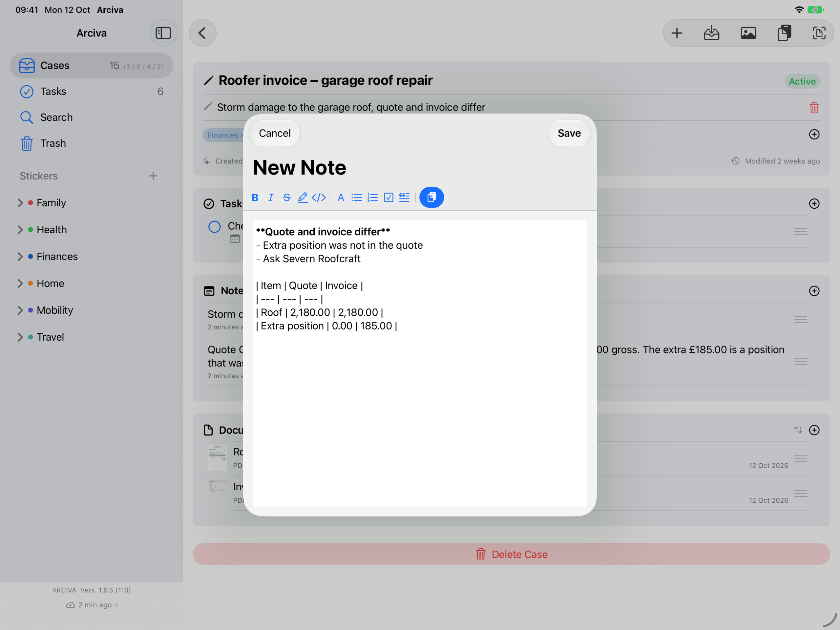Click the Delete Case button
The height and width of the screenshot is (630, 840).
pyautogui.click(x=511, y=554)
